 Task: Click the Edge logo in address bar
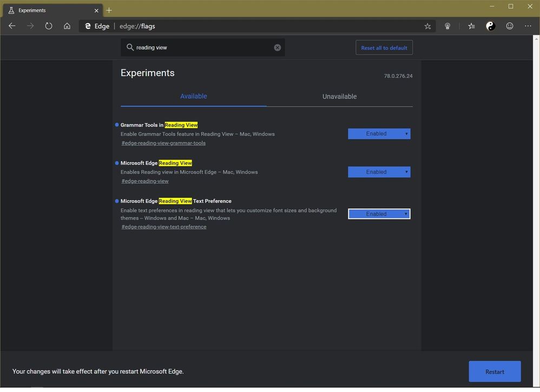point(88,26)
